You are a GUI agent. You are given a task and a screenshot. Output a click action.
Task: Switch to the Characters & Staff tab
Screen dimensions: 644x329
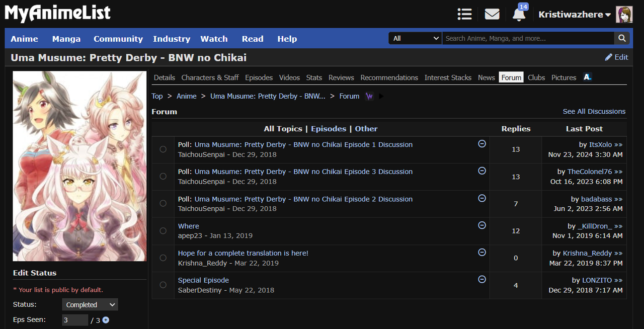[x=210, y=77]
